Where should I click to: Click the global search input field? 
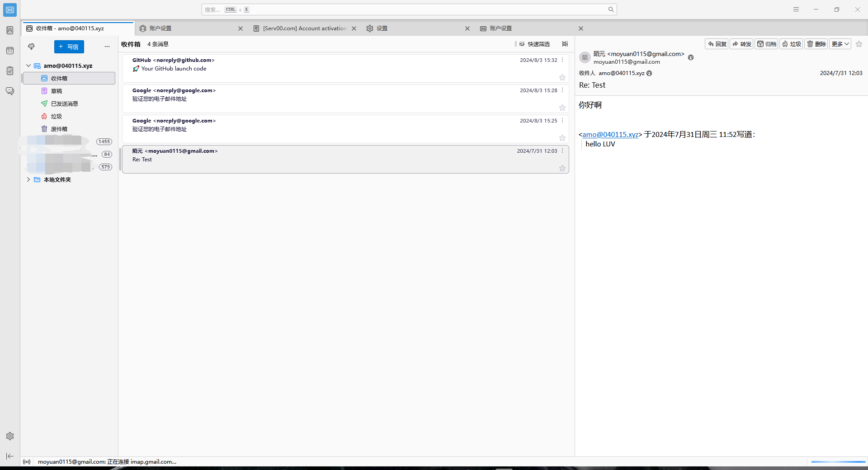[407, 9]
